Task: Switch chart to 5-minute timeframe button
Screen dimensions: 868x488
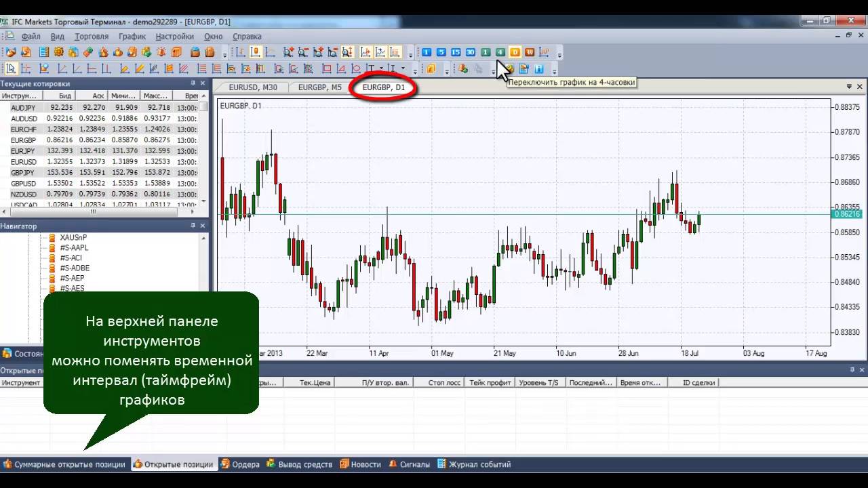Action: pyautogui.click(x=441, y=52)
